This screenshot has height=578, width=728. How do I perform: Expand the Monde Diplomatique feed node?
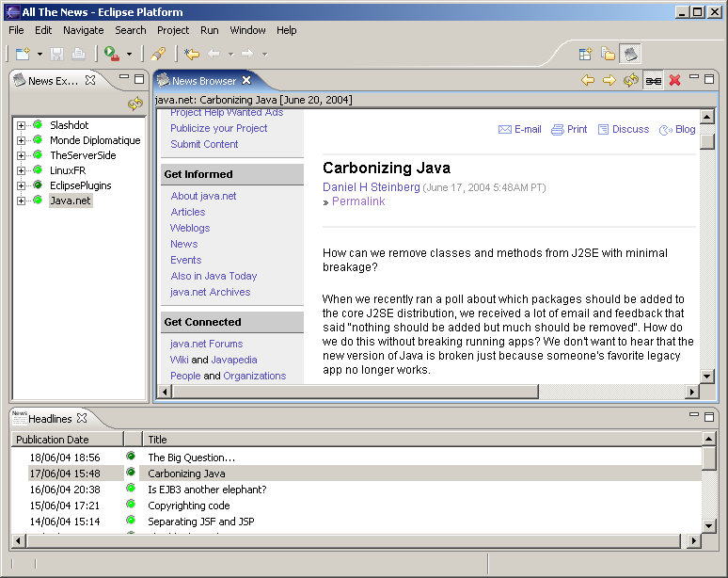[x=21, y=140]
